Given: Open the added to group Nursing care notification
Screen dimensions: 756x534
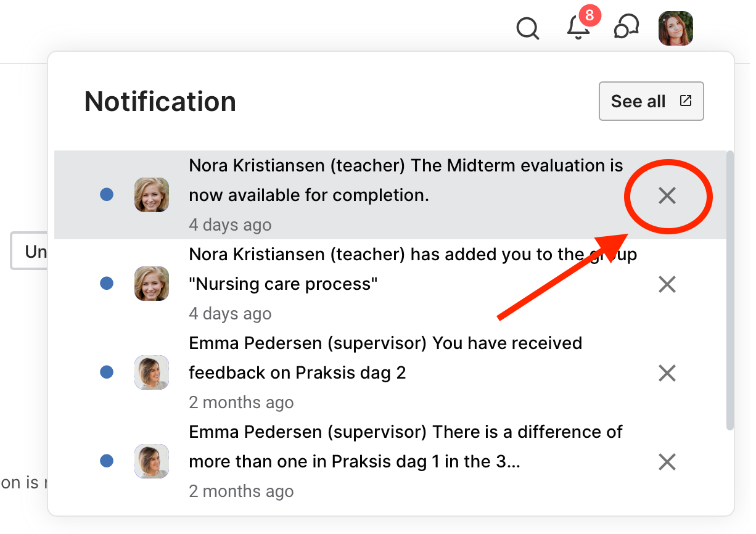Looking at the screenshot, I should coord(412,269).
